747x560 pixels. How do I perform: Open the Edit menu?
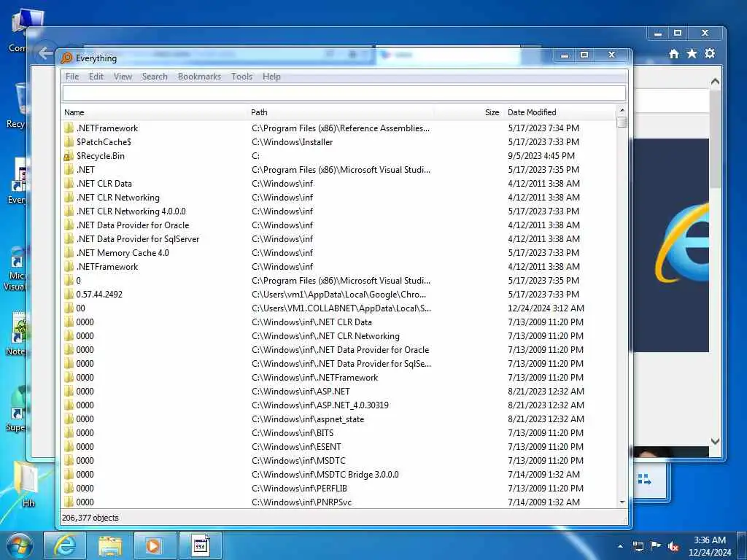point(96,77)
